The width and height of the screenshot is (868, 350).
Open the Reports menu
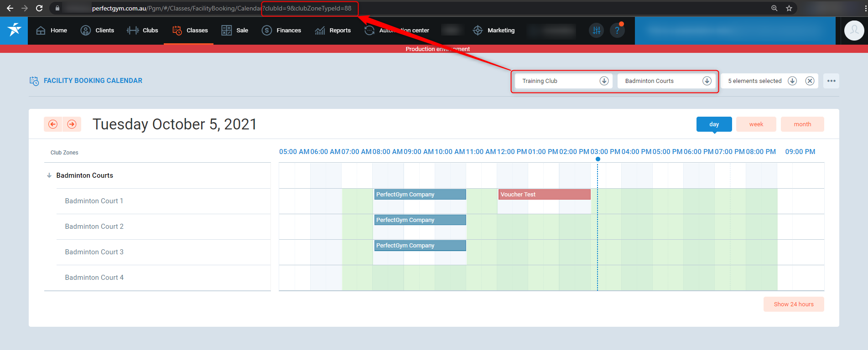[x=333, y=31]
